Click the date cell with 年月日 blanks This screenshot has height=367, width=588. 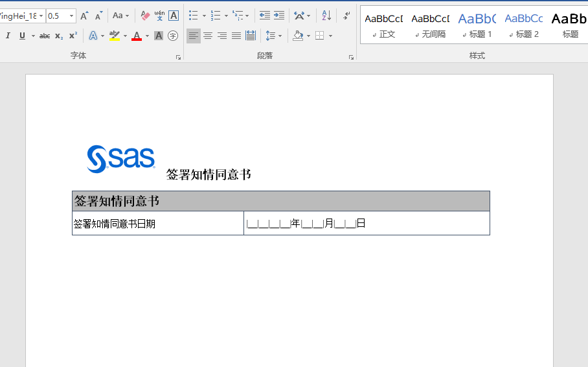pyautogui.click(x=367, y=223)
